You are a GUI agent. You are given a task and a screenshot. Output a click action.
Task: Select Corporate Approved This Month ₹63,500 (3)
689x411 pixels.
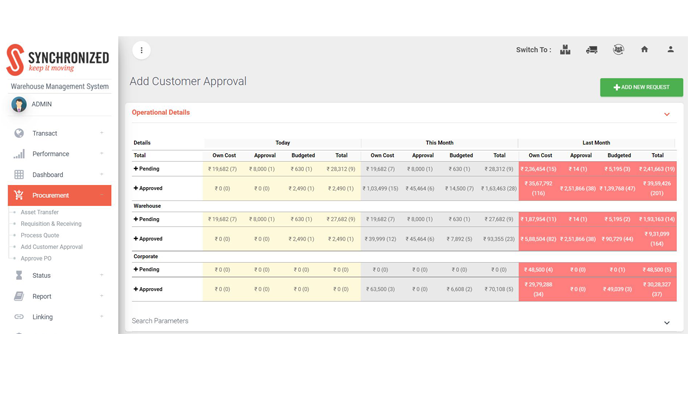pos(381,289)
